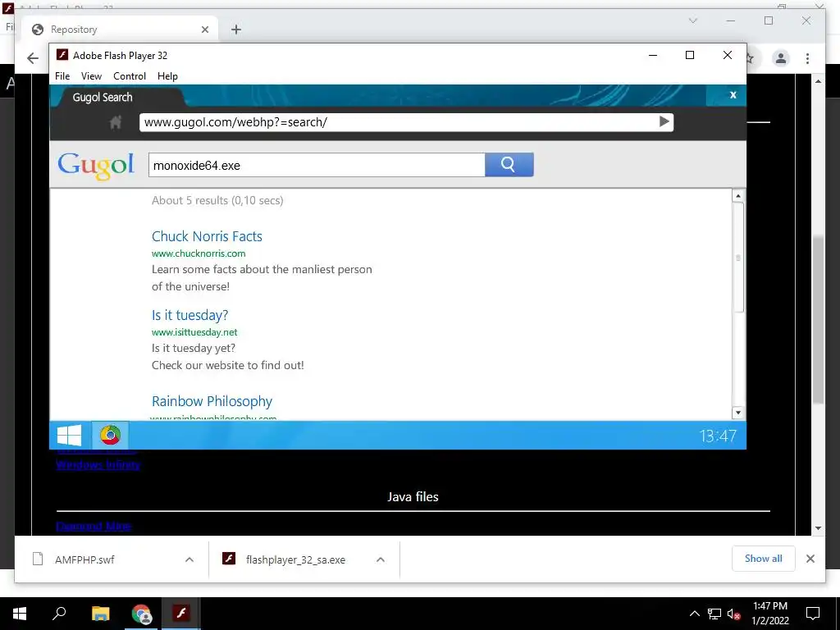Open the Chuck Norris Facts result

[207, 236]
